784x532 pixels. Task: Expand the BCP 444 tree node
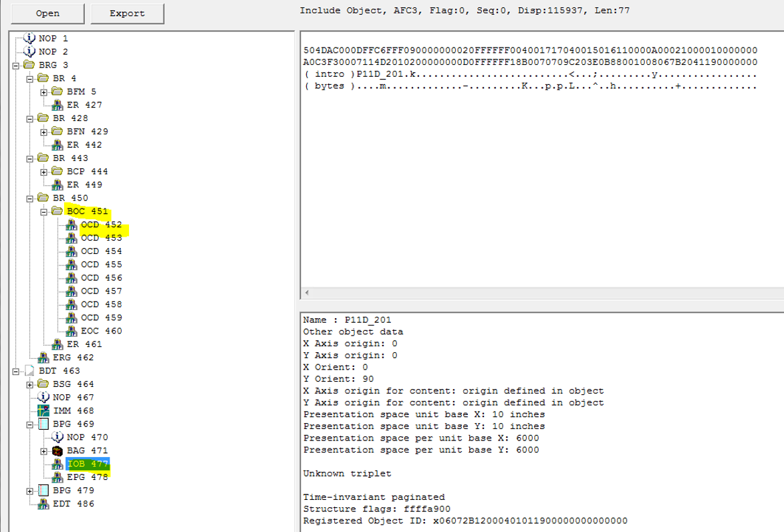click(44, 172)
